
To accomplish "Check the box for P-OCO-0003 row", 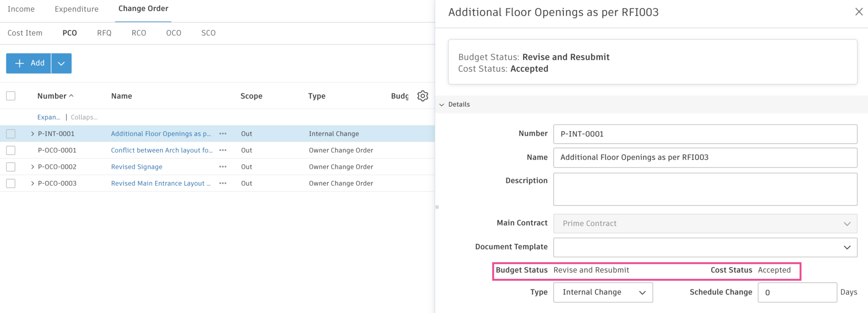I will 11,183.
